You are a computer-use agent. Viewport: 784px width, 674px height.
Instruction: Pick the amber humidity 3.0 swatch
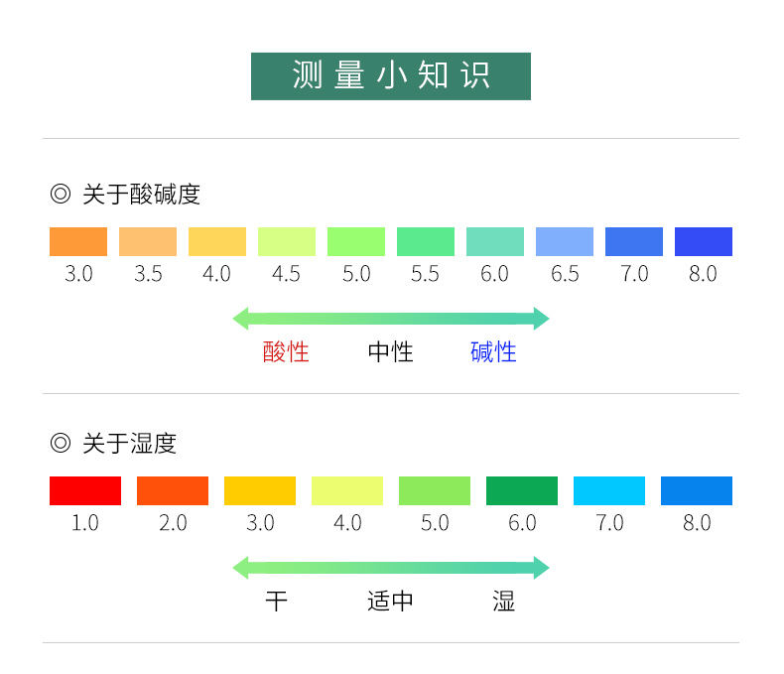pos(260,491)
